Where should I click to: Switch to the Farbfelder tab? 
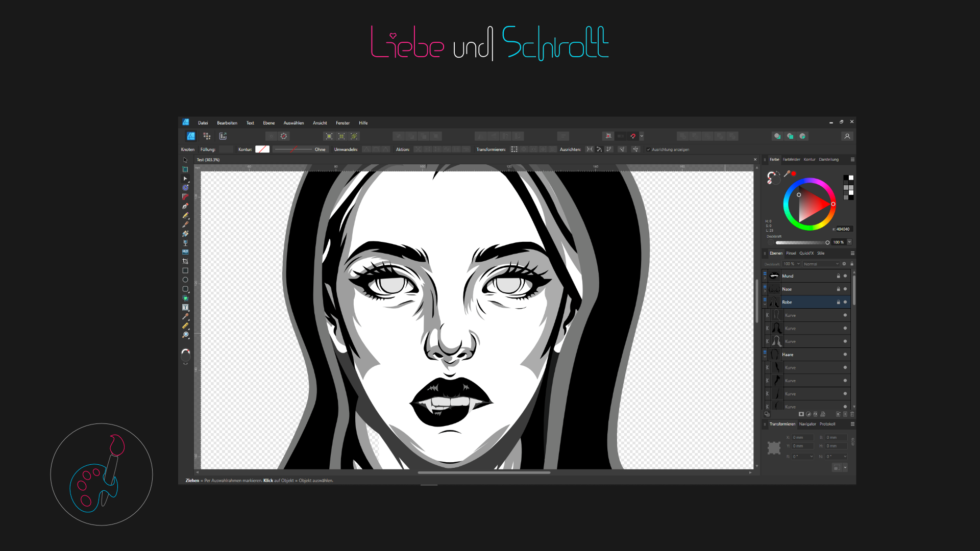click(x=791, y=160)
